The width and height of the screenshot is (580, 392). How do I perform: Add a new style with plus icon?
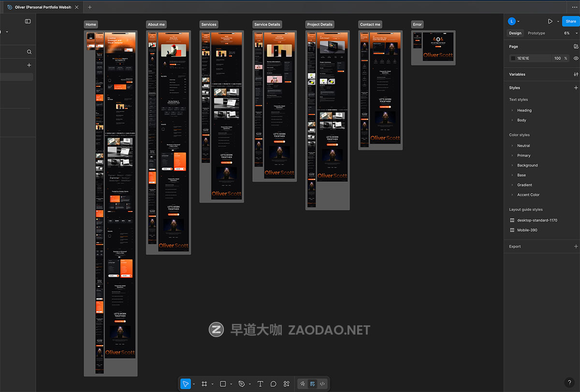(576, 88)
